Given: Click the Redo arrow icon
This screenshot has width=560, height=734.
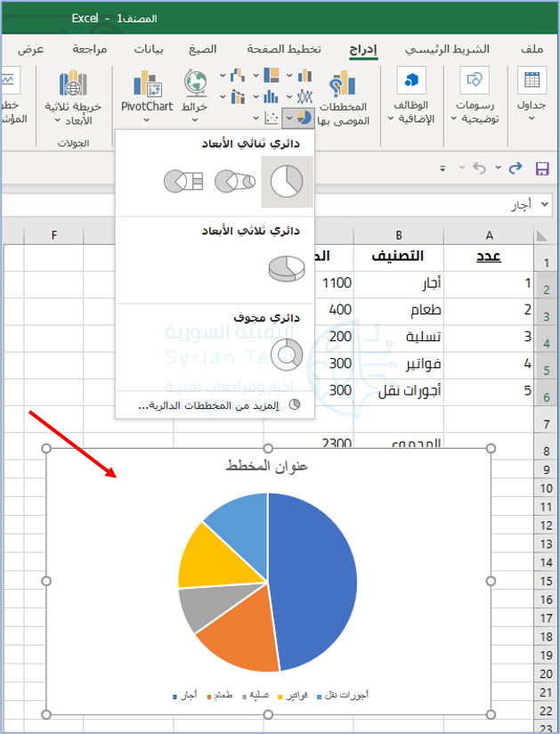Looking at the screenshot, I should click(515, 167).
